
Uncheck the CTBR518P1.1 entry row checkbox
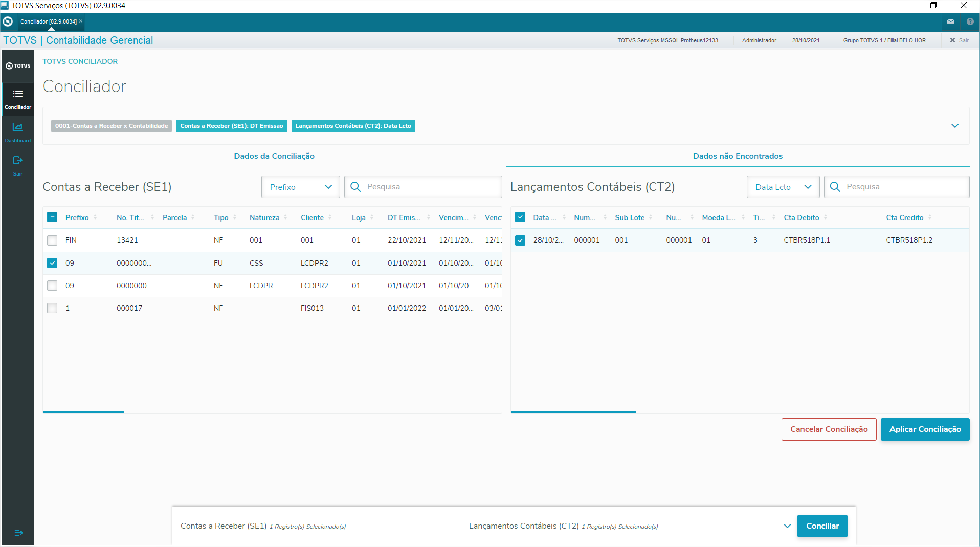(x=520, y=240)
